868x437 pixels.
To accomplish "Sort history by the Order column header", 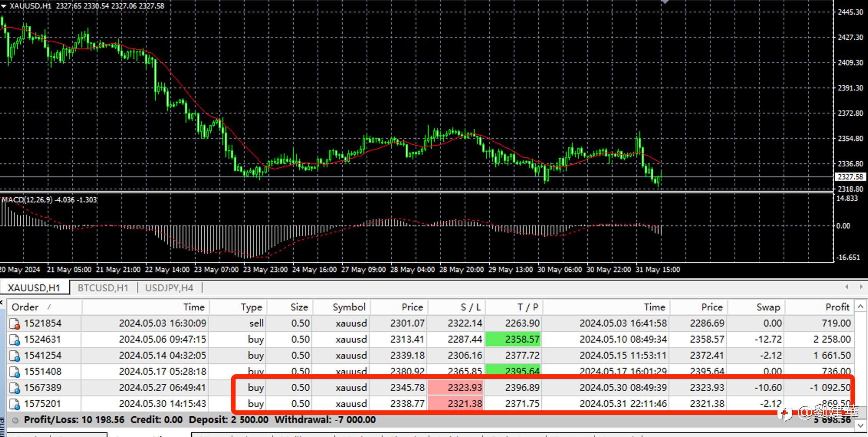I will (x=25, y=307).
